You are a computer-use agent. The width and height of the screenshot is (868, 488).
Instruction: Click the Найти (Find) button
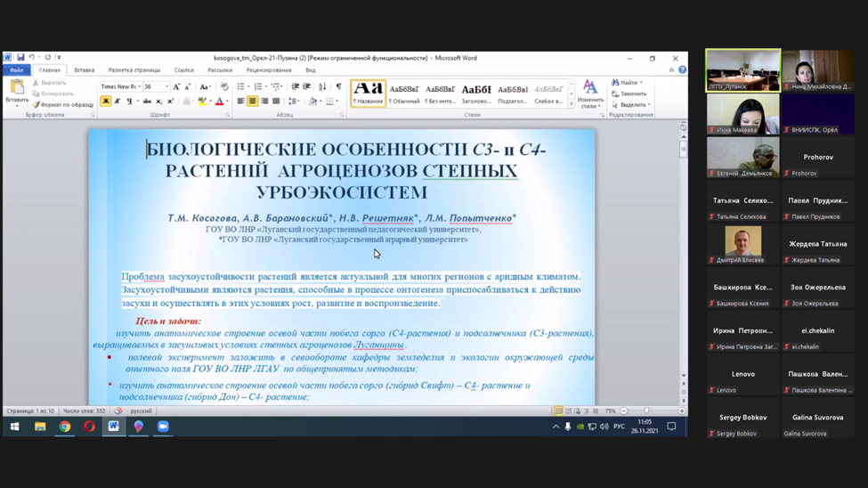tap(628, 83)
